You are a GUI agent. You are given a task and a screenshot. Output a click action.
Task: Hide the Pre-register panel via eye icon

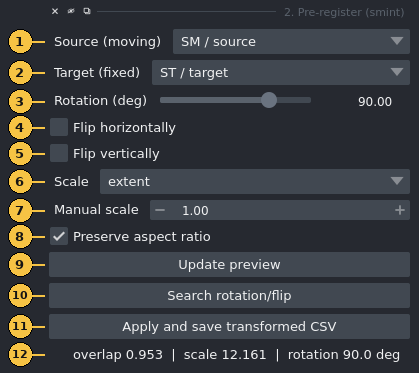coord(71,11)
